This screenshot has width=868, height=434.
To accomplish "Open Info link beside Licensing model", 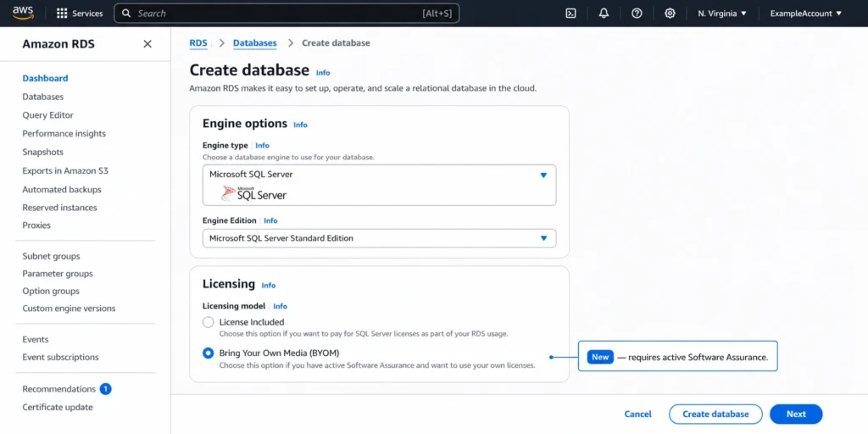I will pos(280,306).
